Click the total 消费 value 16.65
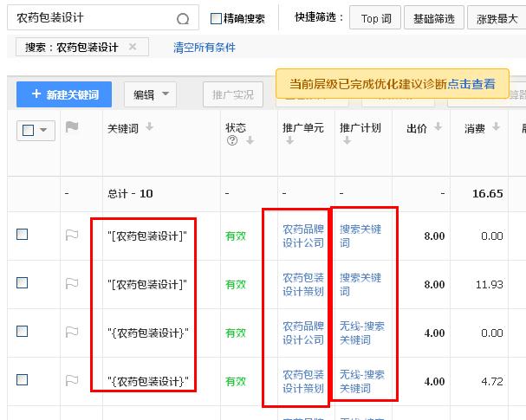Viewport: 526px width, 420px height. [487, 193]
